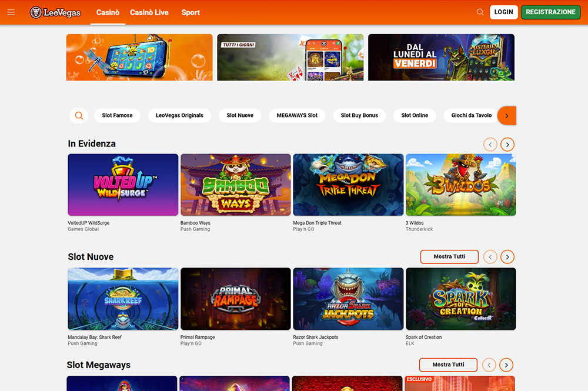Click the LeoVegas logo

pyautogui.click(x=55, y=12)
